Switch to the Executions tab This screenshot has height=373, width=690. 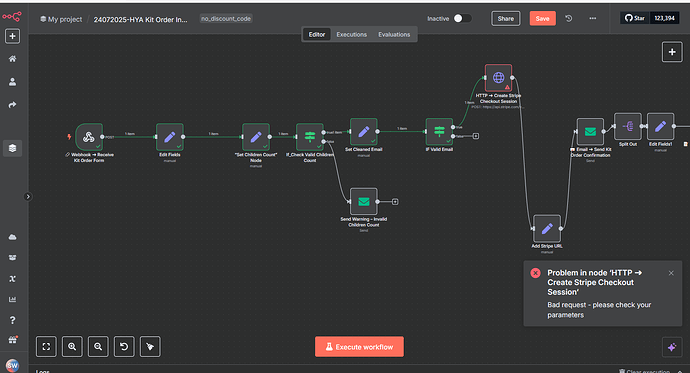pos(351,34)
